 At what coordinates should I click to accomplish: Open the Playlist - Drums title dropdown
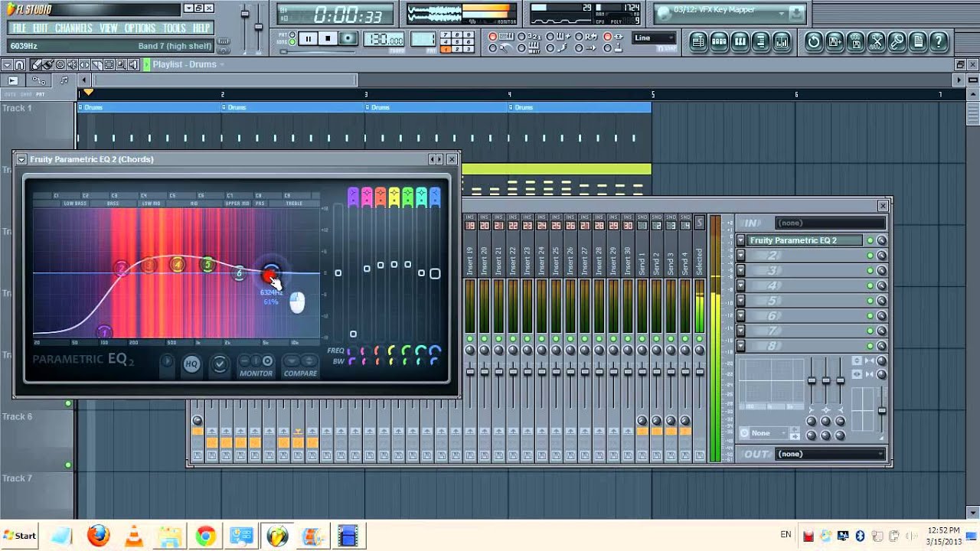(188, 64)
